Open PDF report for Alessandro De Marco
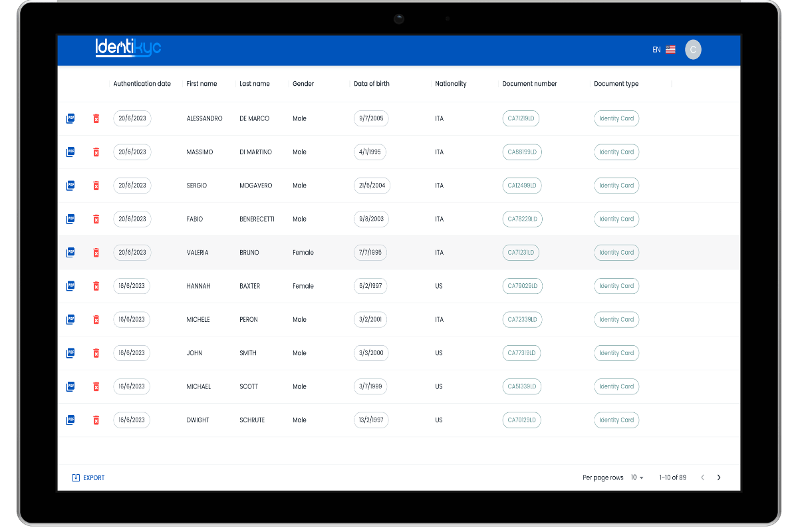 [70, 118]
